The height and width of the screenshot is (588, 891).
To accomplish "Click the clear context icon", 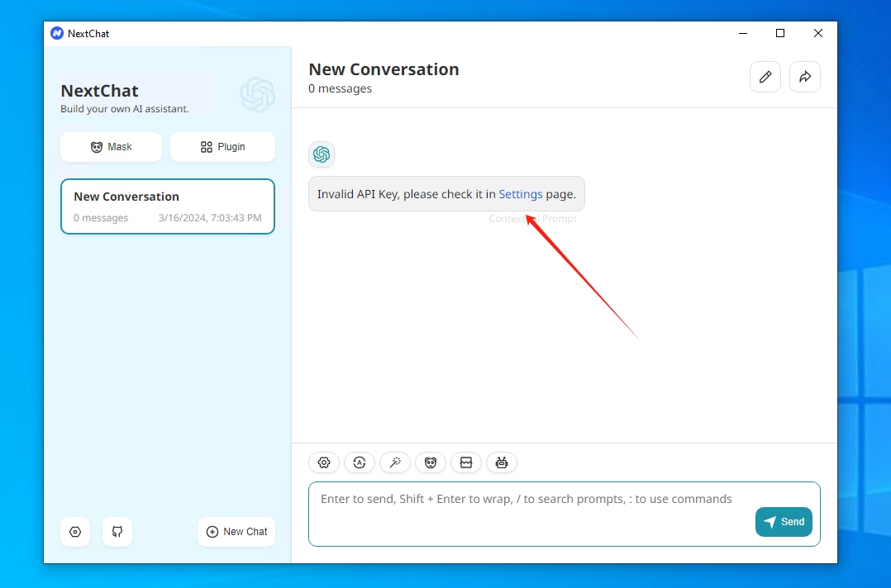I will 466,462.
